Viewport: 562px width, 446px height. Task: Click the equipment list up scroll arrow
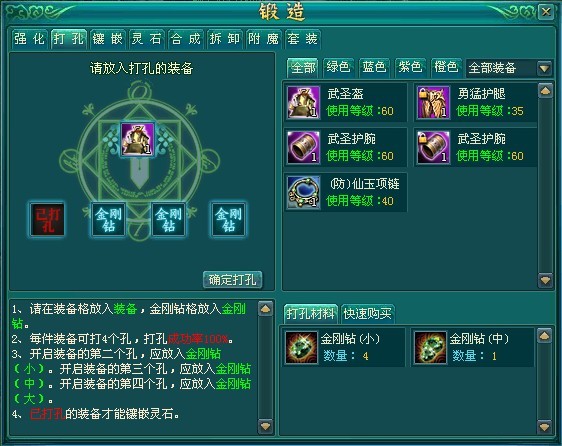coord(545,91)
